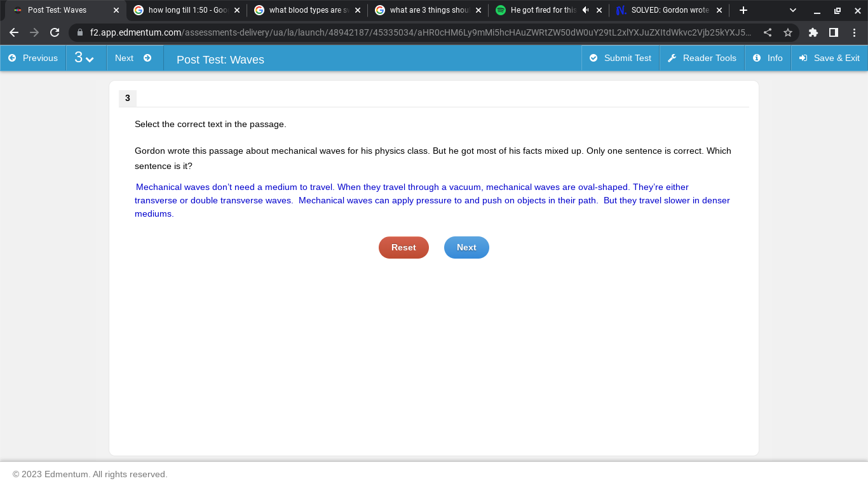Open the tab search chevron
Screen dimensions: 868x488
[x=792, y=10]
